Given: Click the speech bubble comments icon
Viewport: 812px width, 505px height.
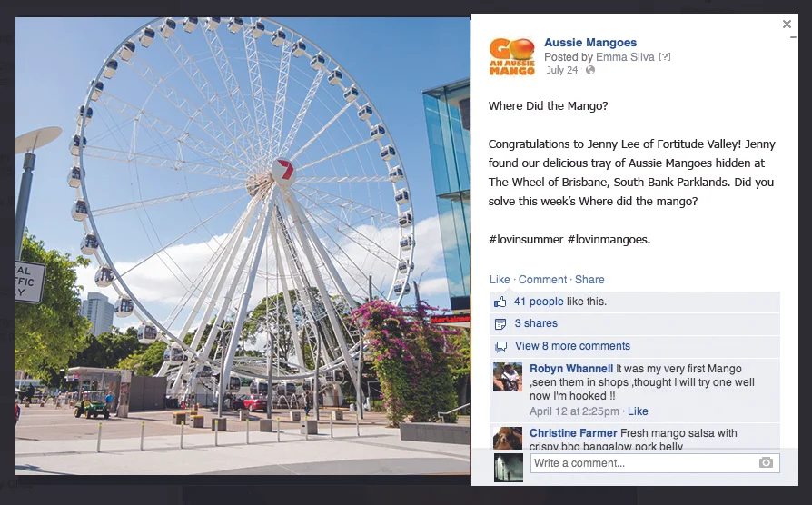Looking at the screenshot, I should (500, 347).
